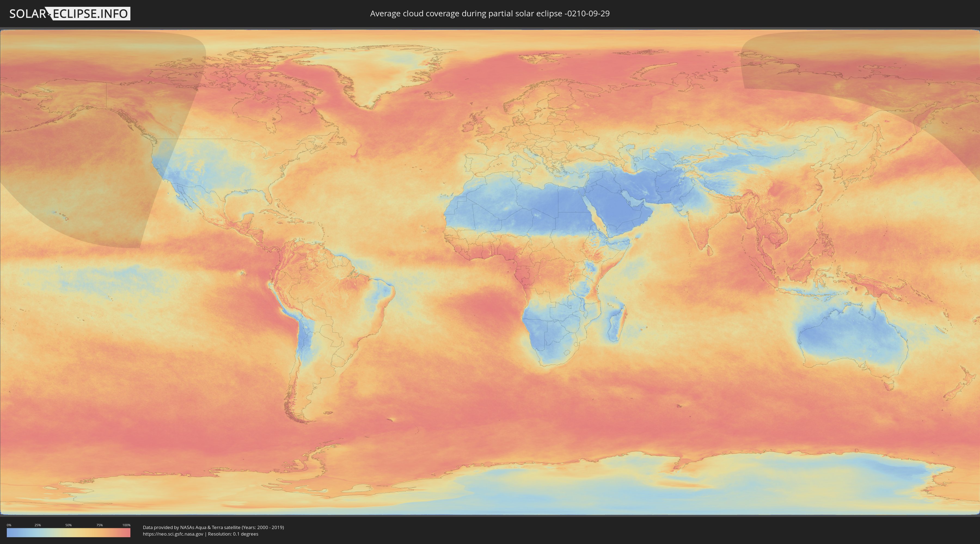Click the cloud coverage map title text

[x=490, y=14]
